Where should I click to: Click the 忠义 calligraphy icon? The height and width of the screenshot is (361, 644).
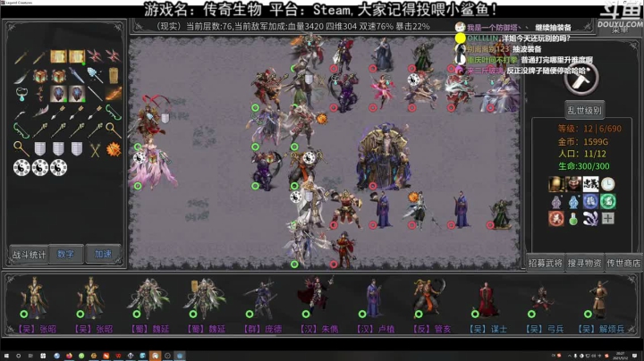[x=590, y=184]
